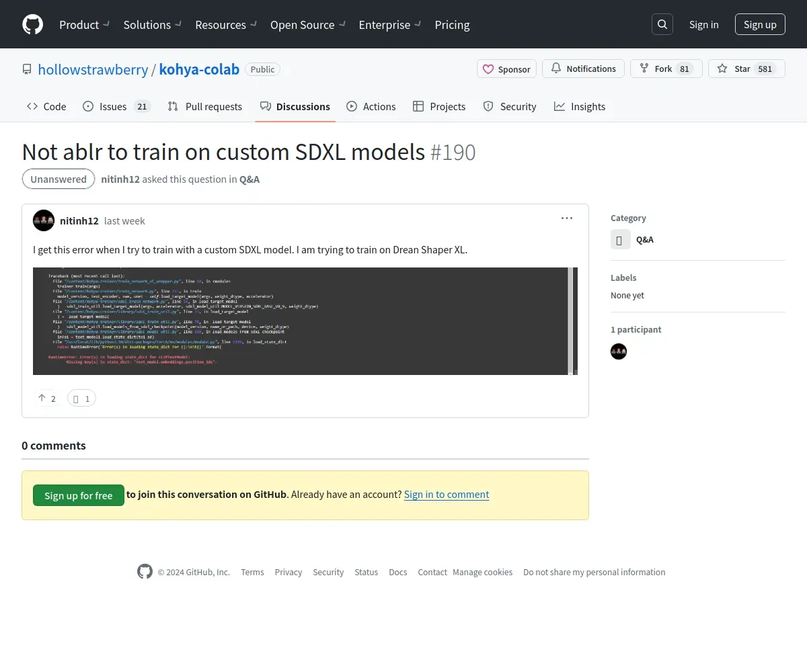Expand the Open Source menu
807x672 pixels.
(x=308, y=24)
